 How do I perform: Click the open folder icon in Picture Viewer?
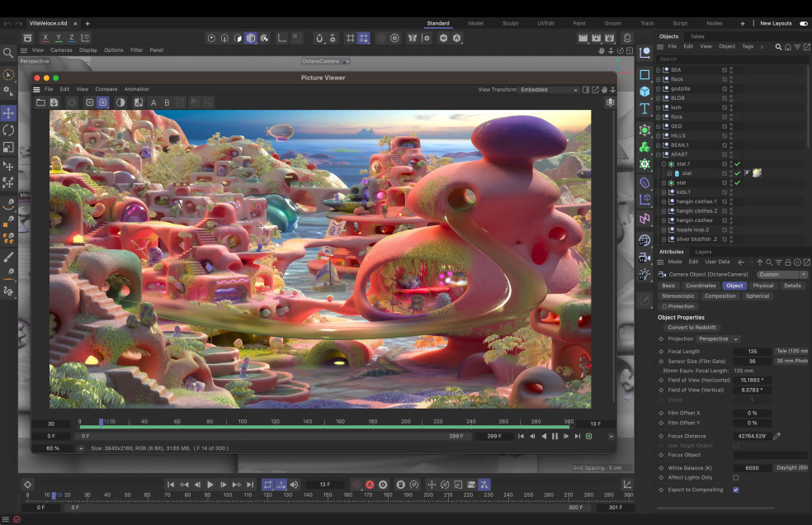pos(40,102)
